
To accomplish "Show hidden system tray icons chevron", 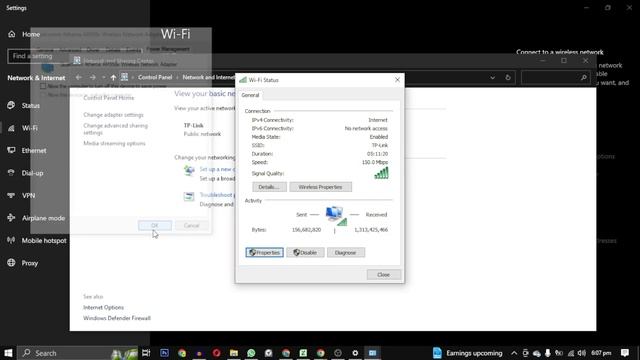I will point(514,353).
